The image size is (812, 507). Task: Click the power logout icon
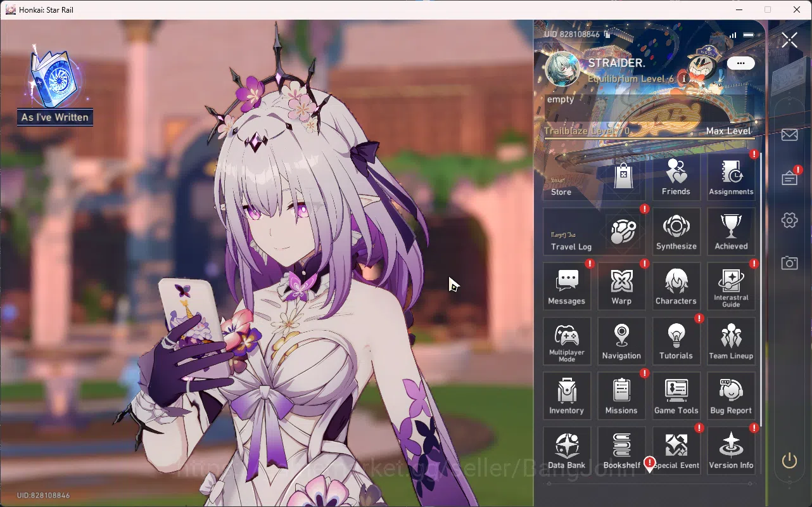pos(789,461)
